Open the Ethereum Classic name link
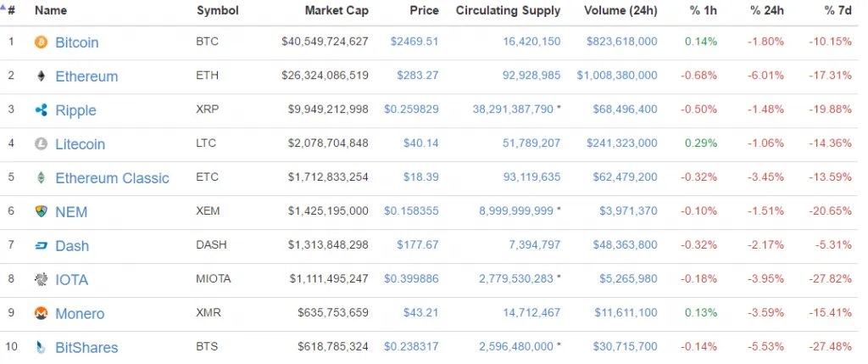 click(x=113, y=178)
